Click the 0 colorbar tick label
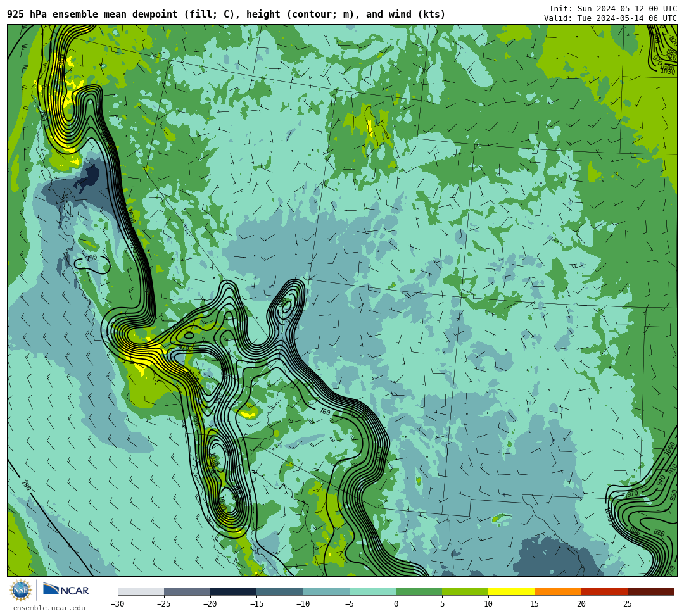The width and height of the screenshot is (684, 616). click(396, 604)
